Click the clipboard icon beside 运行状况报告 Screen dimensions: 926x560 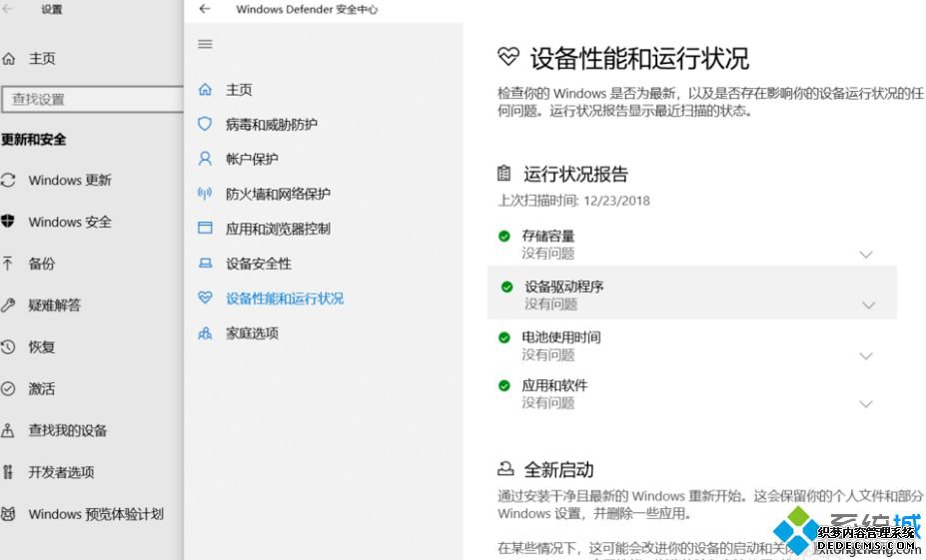pos(503,174)
